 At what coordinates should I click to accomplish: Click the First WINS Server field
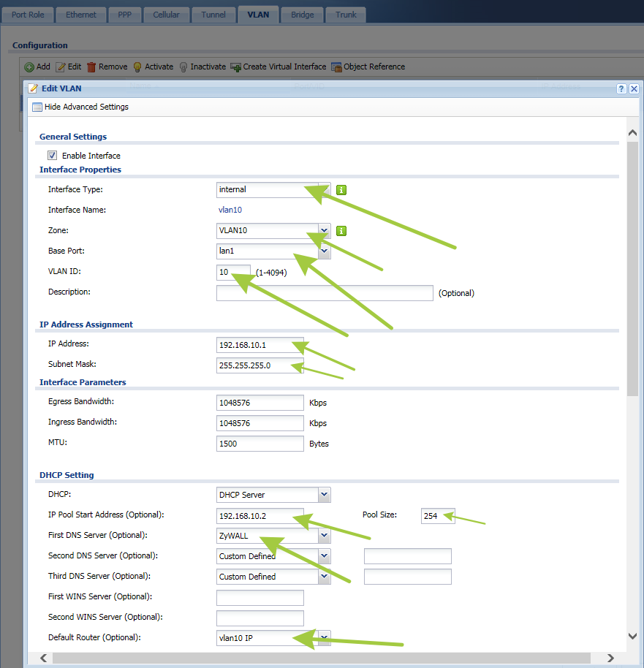(x=260, y=598)
